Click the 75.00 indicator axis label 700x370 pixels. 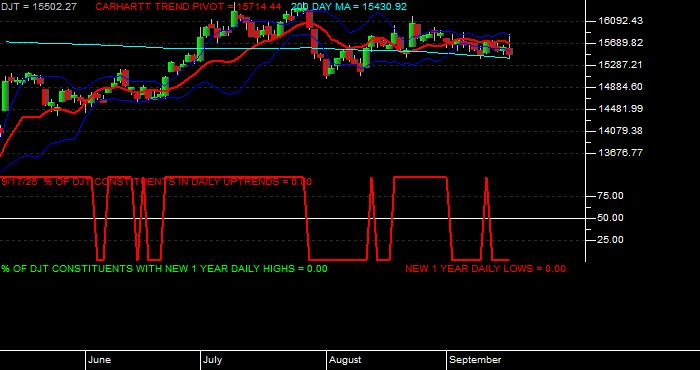point(611,196)
